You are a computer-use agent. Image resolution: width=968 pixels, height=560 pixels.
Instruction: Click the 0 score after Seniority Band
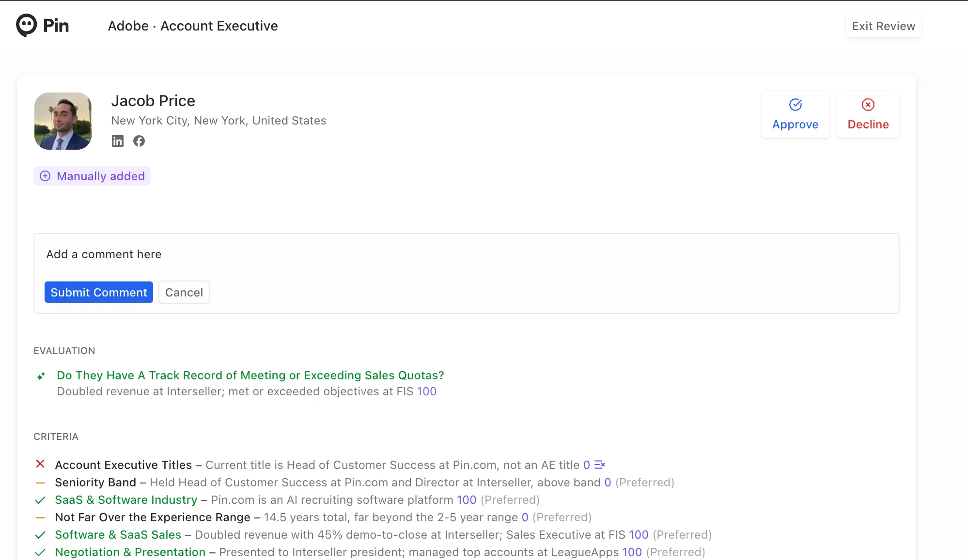[608, 482]
